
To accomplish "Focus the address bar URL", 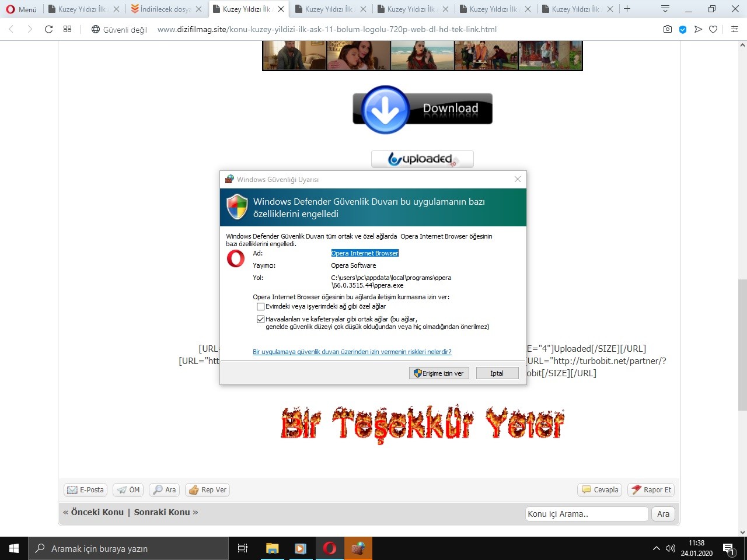I will coord(327,29).
